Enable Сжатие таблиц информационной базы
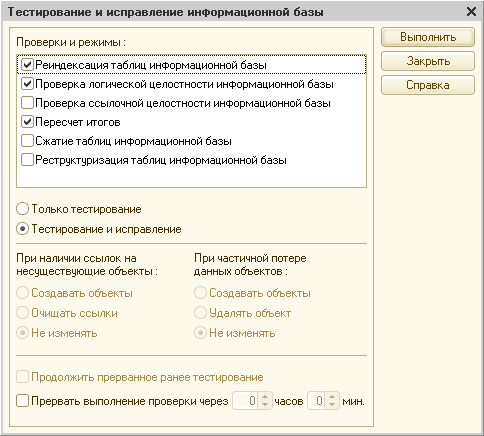 27,141
